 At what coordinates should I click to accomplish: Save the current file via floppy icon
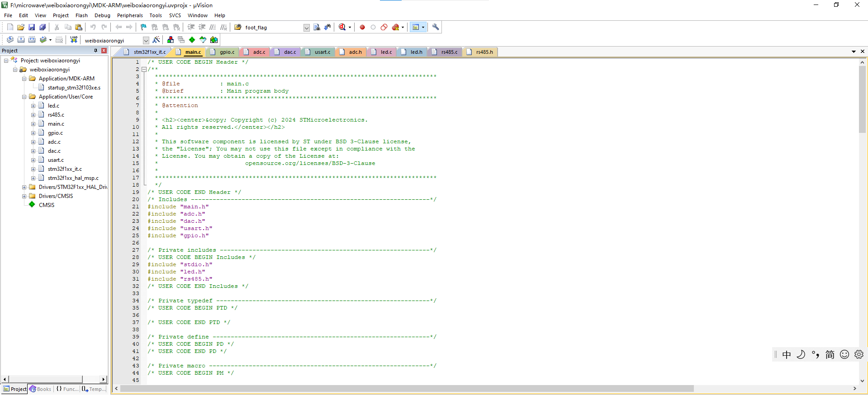tap(32, 27)
